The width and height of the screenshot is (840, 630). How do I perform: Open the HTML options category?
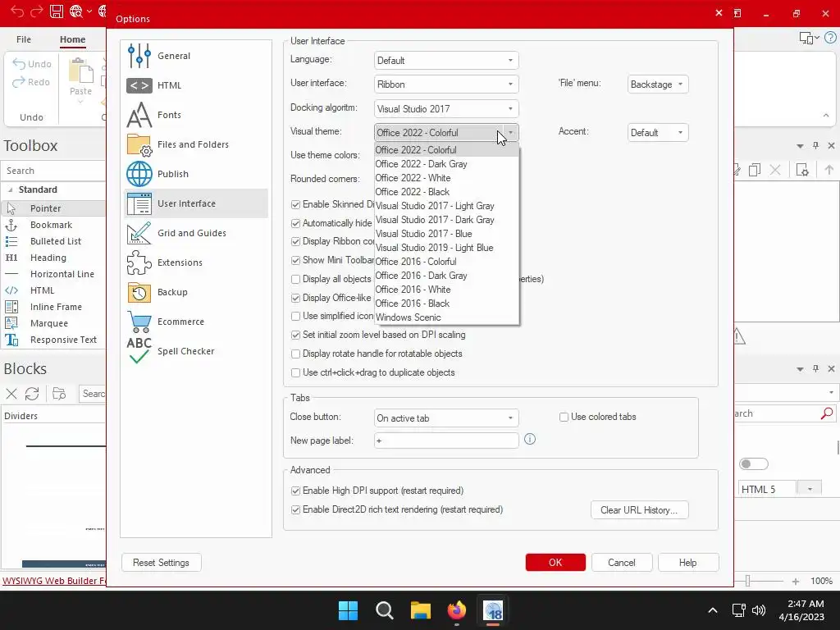196,85
